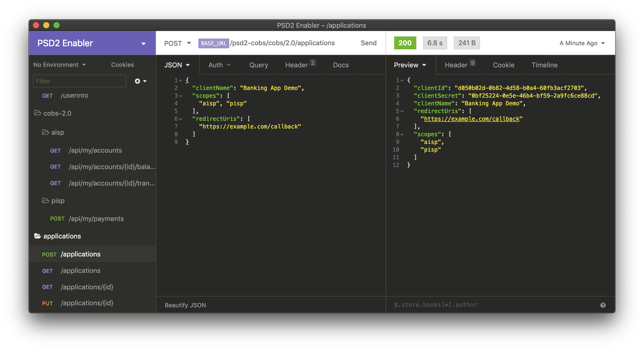Click the 241 B response size badge
Viewport: 644px width, 351px height.
tap(467, 43)
